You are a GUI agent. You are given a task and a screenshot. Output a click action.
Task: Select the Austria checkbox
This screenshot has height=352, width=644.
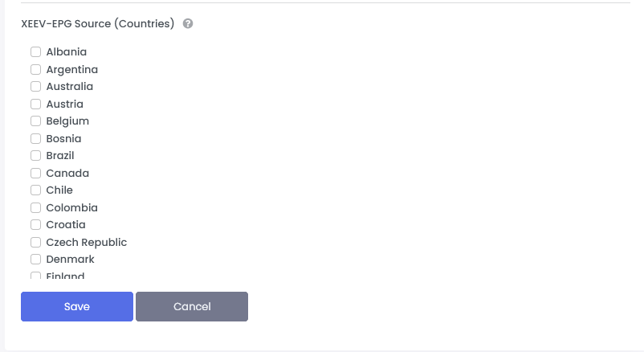pyautogui.click(x=35, y=104)
